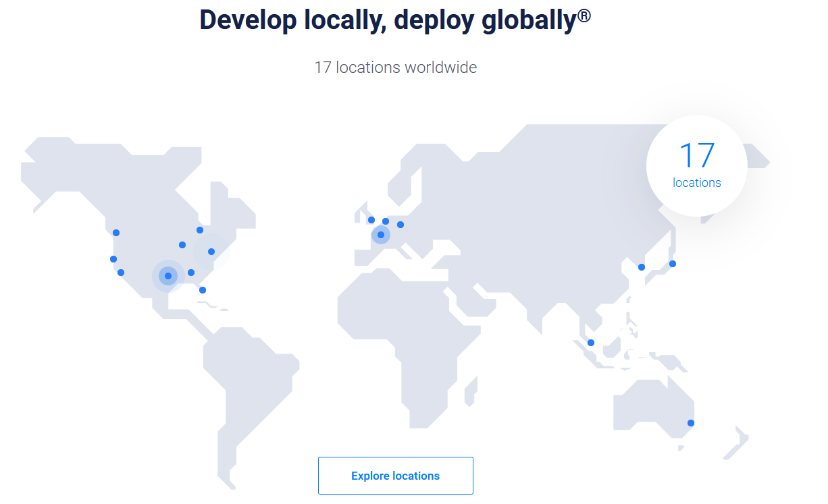
Task: Select the northernmost US west coast dot
Action: coord(116,233)
